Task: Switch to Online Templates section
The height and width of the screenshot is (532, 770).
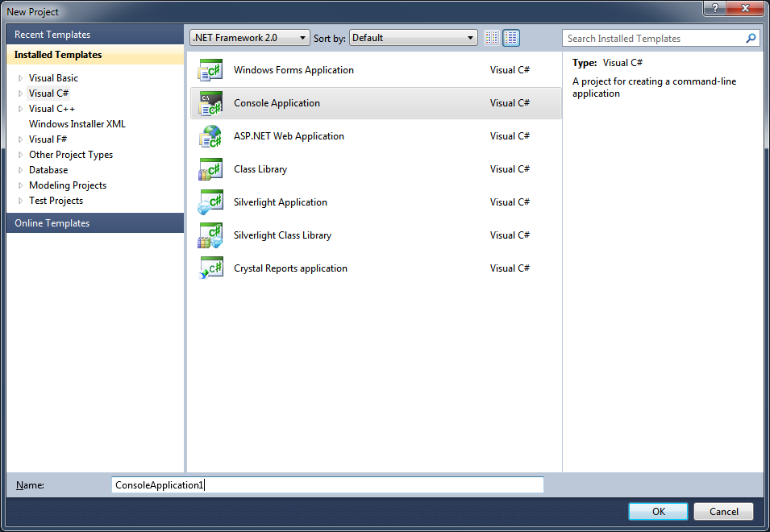Action: click(x=51, y=223)
